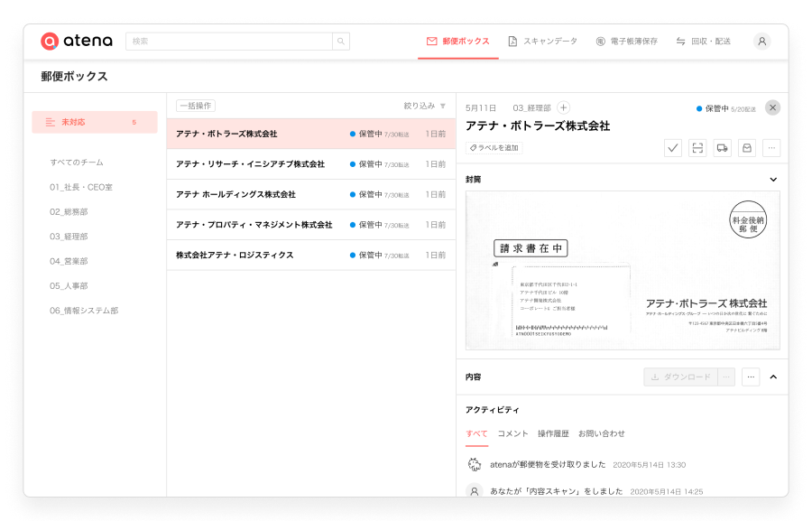Click the ダウンロード button
The width and height of the screenshot is (812, 521).
pos(680,377)
